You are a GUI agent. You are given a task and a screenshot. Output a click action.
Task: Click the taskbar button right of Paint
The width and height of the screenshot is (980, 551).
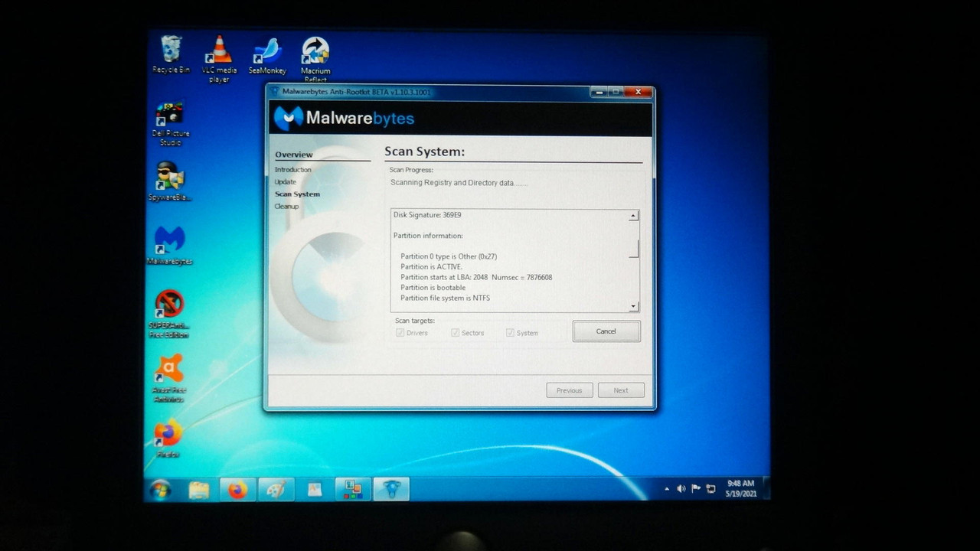tap(315, 490)
